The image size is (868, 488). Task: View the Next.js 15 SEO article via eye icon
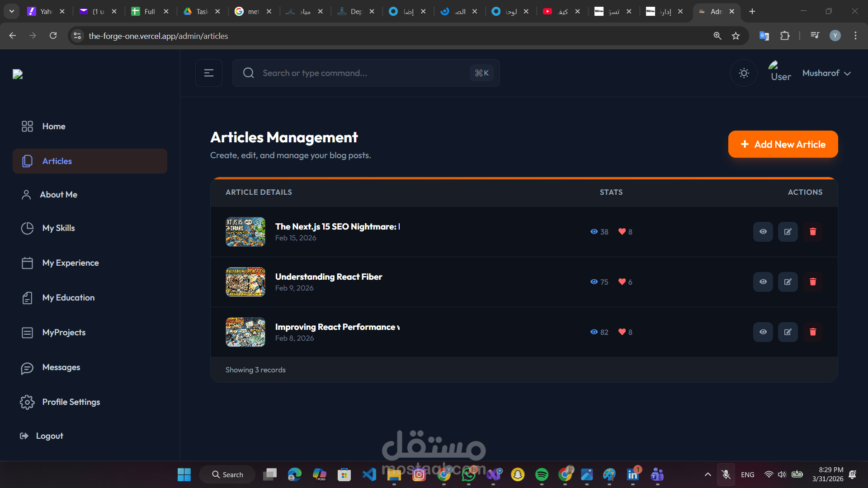tap(763, 232)
